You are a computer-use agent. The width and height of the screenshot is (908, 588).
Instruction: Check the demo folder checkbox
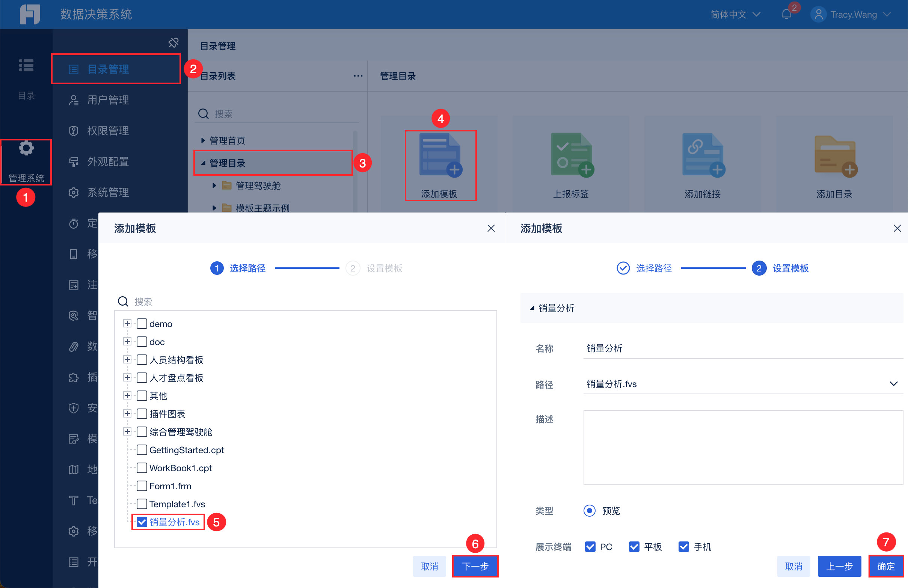[x=142, y=324]
